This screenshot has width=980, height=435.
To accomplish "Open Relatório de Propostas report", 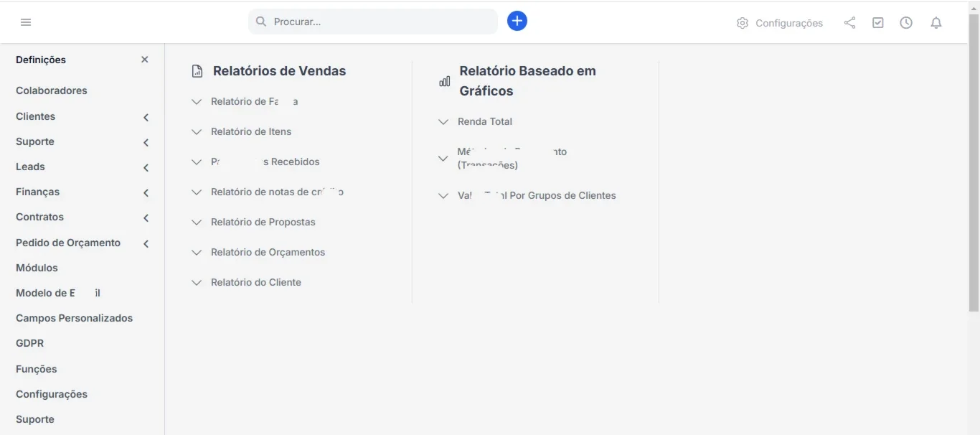I will point(263,223).
